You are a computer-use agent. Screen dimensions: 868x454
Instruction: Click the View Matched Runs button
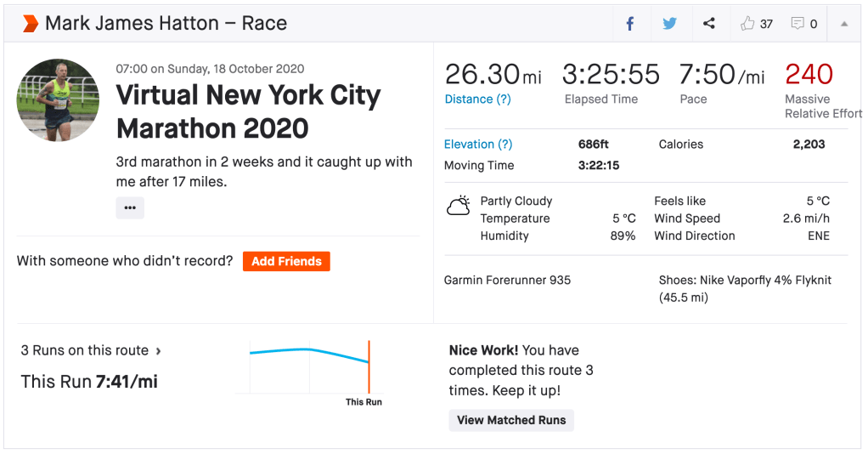coord(511,420)
